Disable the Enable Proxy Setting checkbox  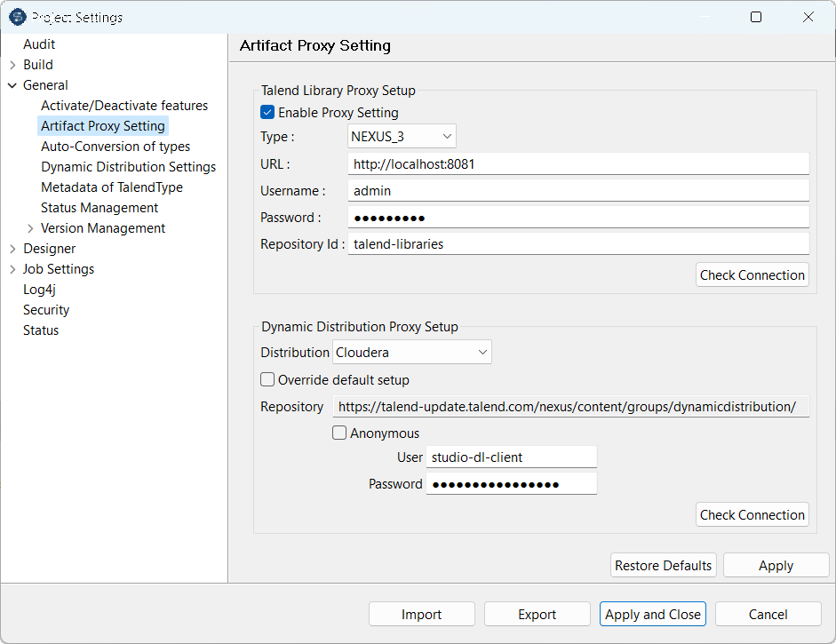[x=267, y=113]
